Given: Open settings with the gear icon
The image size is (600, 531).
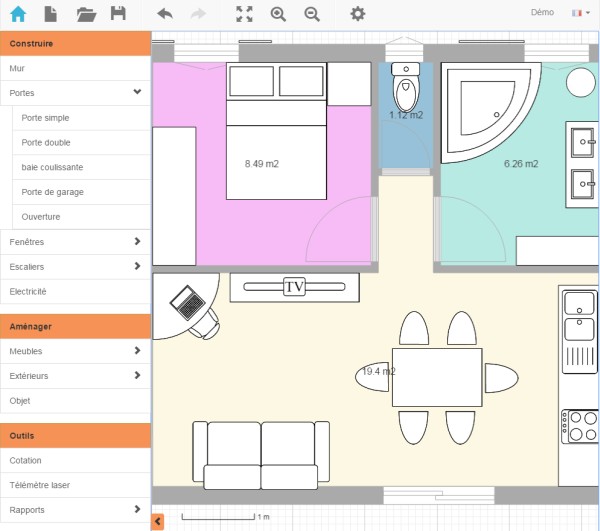Looking at the screenshot, I should [357, 14].
